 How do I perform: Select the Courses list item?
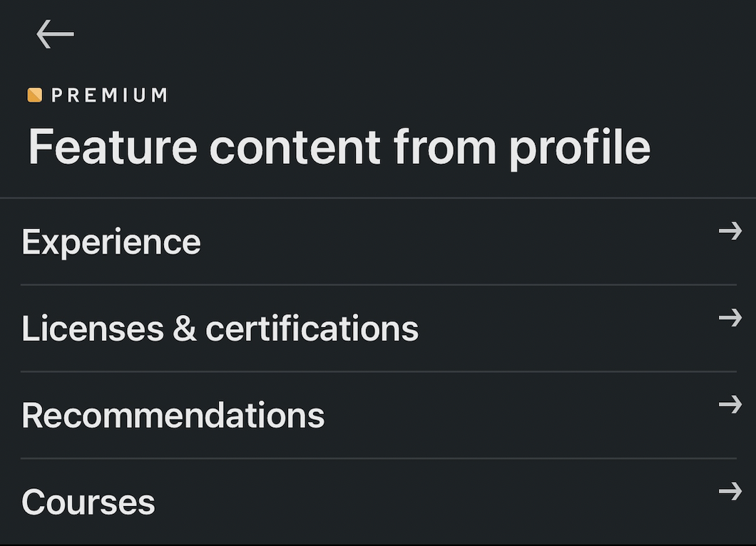click(x=378, y=502)
